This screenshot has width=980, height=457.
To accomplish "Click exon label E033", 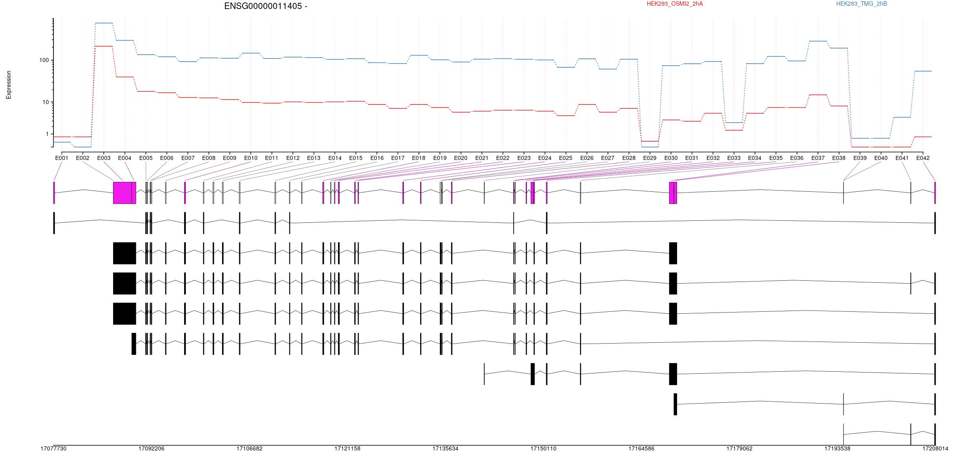I will tap(734, 158).
